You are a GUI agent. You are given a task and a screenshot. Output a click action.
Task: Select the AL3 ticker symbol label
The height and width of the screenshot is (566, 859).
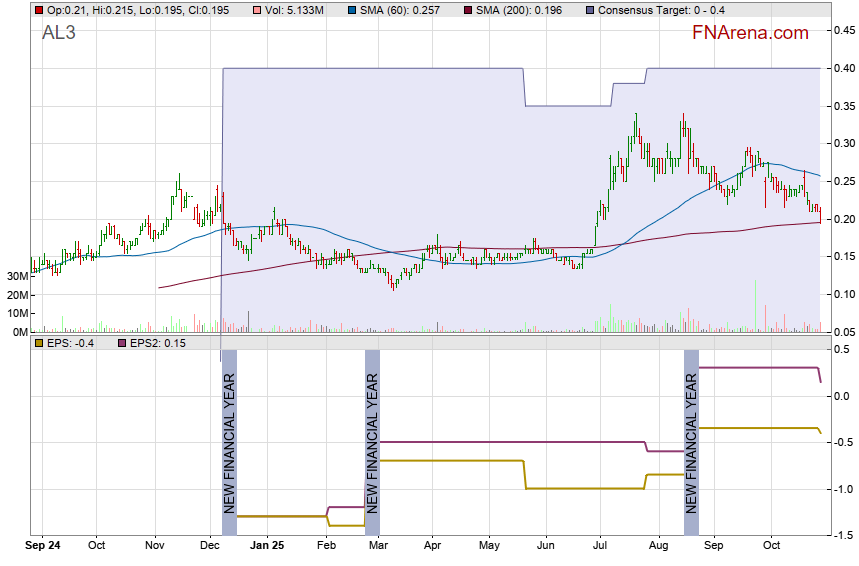[x=58, y=33]
